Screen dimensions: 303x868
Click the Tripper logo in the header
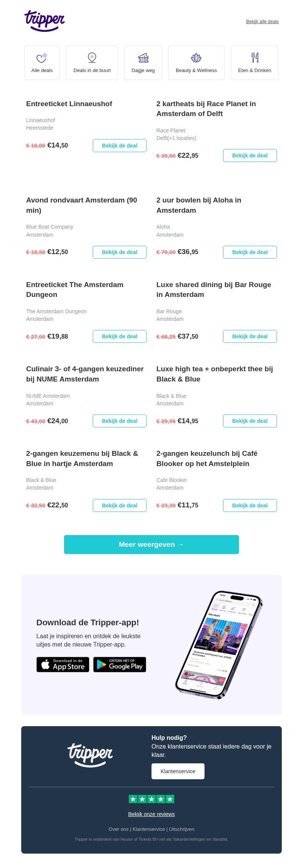point(45,21)
